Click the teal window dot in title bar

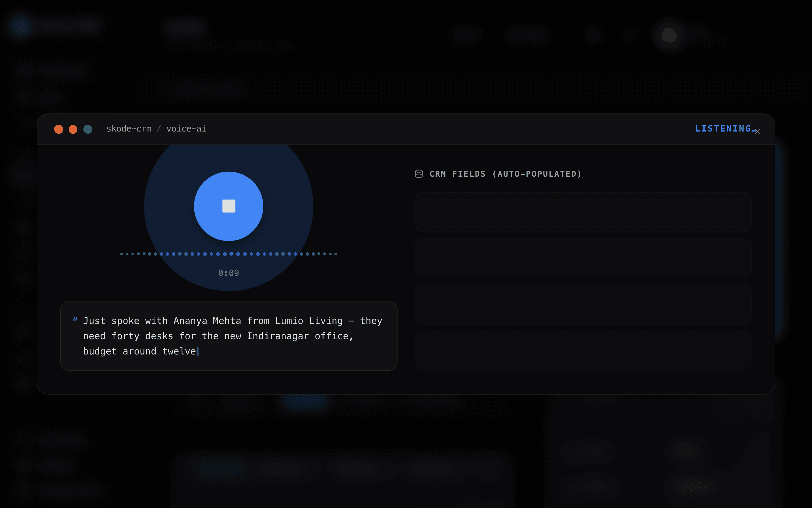pos(88,129)
